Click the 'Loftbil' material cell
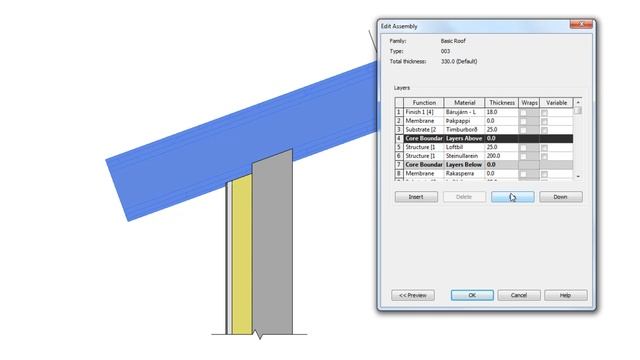This screenshot has height=360, width=640. point(464,147)
